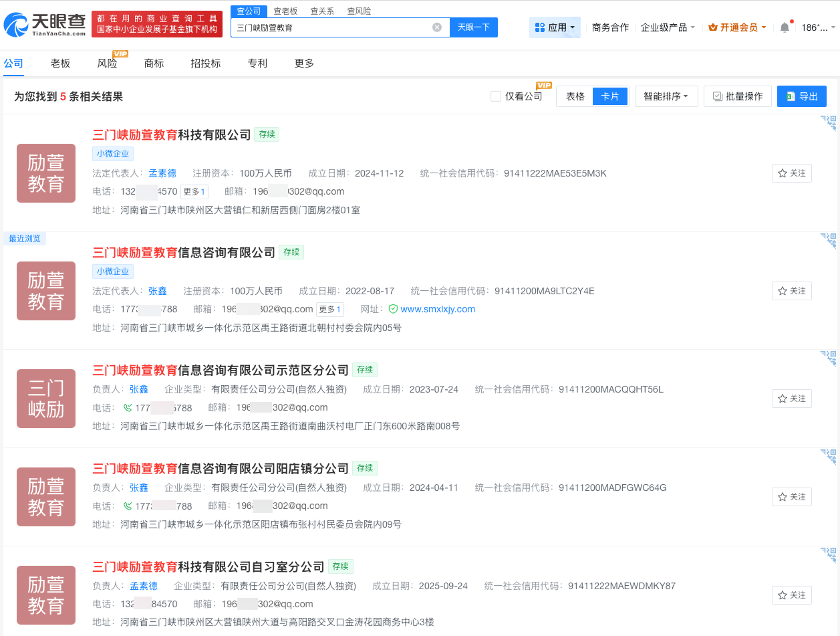Switch to 卡片 card view

point(610,96)
